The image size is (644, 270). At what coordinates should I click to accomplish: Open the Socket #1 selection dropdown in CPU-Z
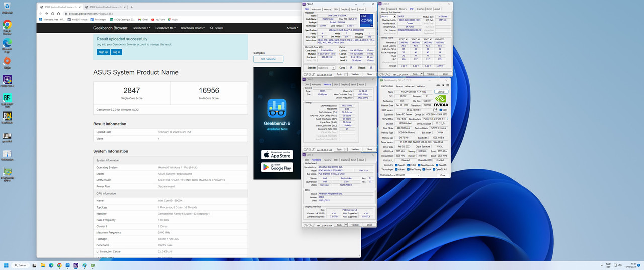coord(326,67)
